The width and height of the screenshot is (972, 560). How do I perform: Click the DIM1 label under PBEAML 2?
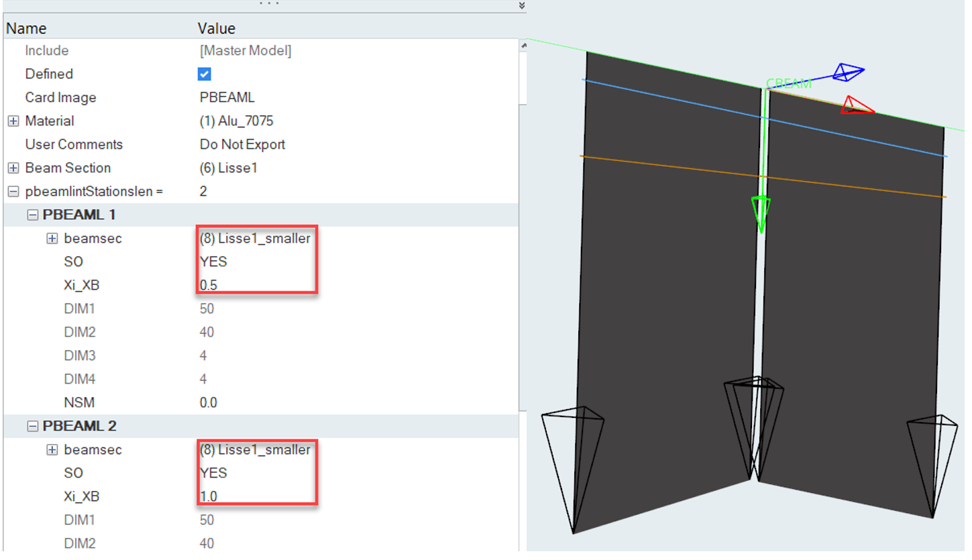[x=80, y=520]
